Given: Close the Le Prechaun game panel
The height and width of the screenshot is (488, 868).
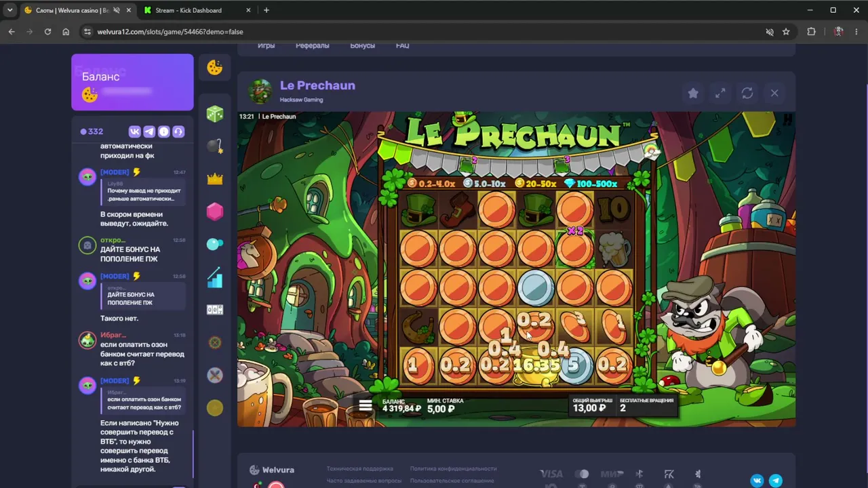Looking at the screenshot, I should [774, 93].
